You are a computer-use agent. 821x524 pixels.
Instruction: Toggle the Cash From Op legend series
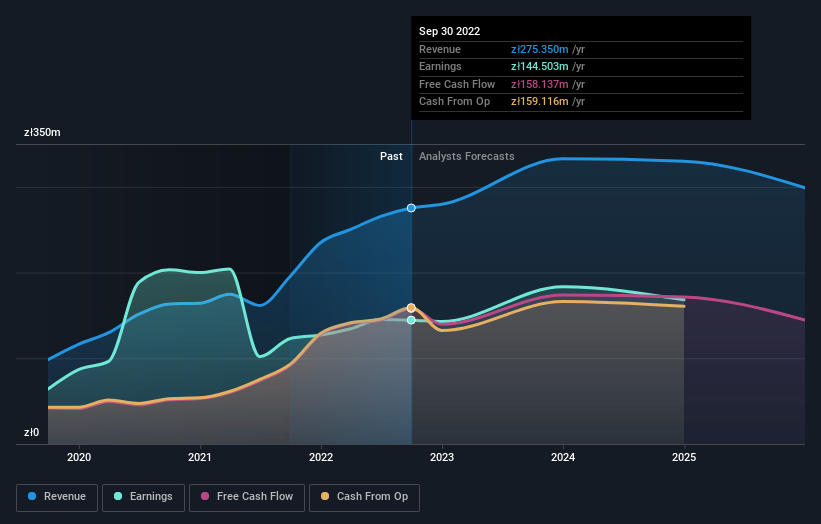click(x=364, y=497)
